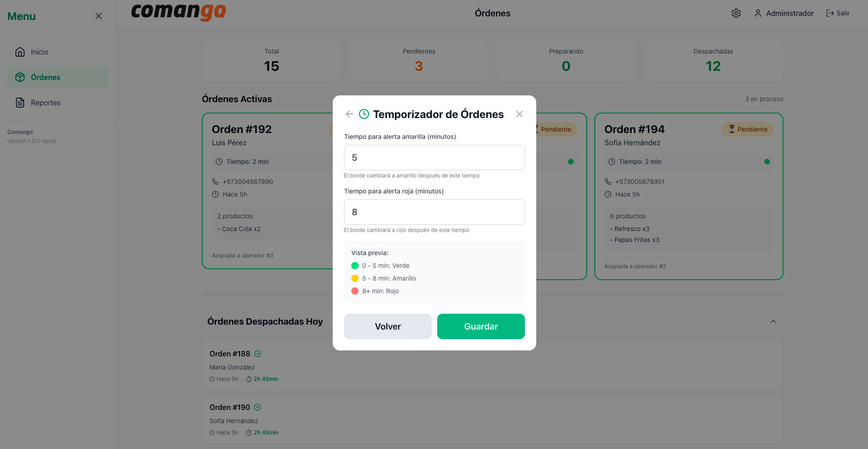
Task: Open Reportes from the sidebar menu
Action: click(x=45, y=103)
